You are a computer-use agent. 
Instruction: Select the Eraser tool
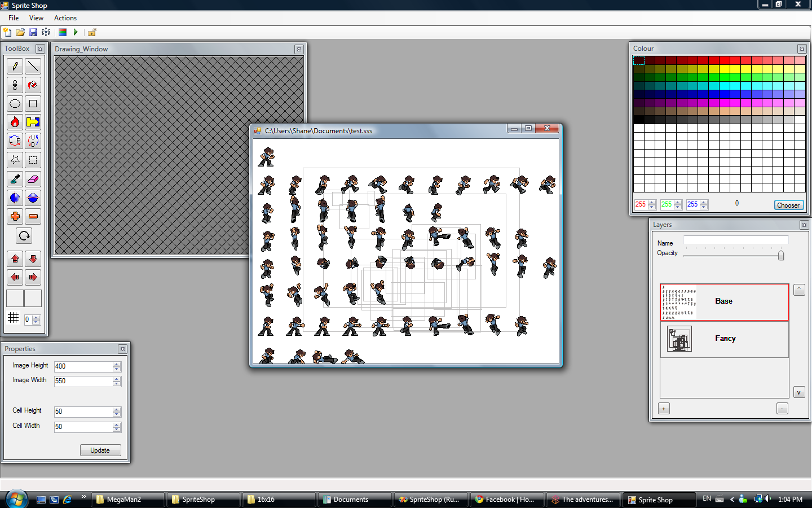point(33,179)
